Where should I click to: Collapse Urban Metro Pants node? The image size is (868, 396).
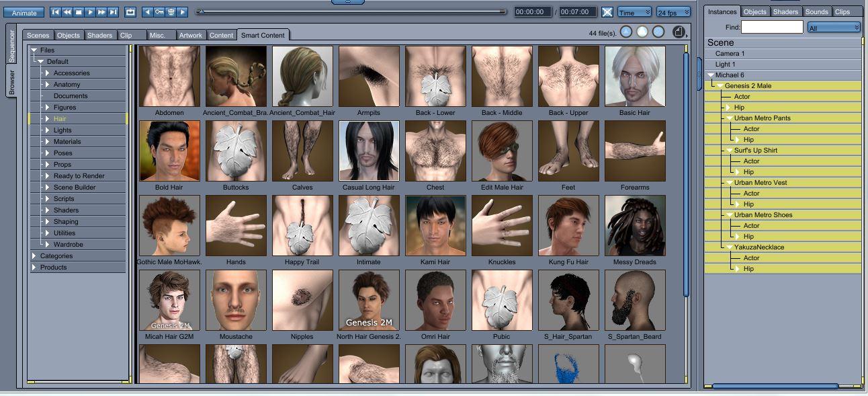tap(729, 118)
